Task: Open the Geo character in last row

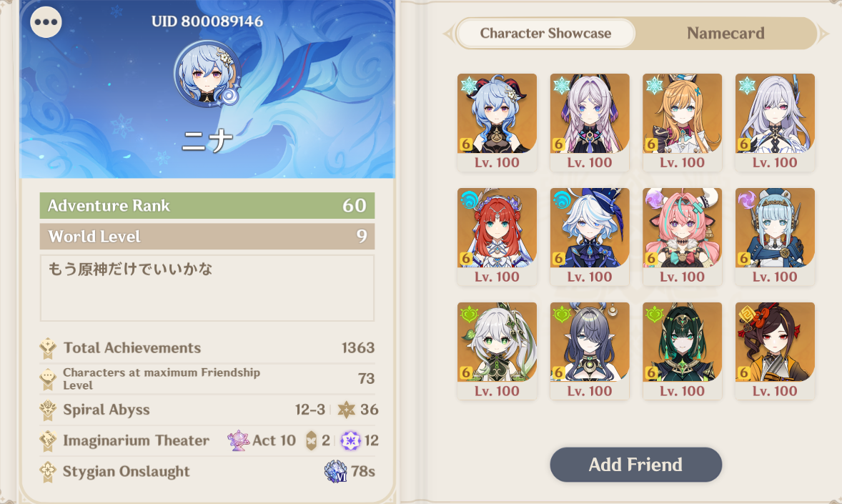Action: pos(775,352)
